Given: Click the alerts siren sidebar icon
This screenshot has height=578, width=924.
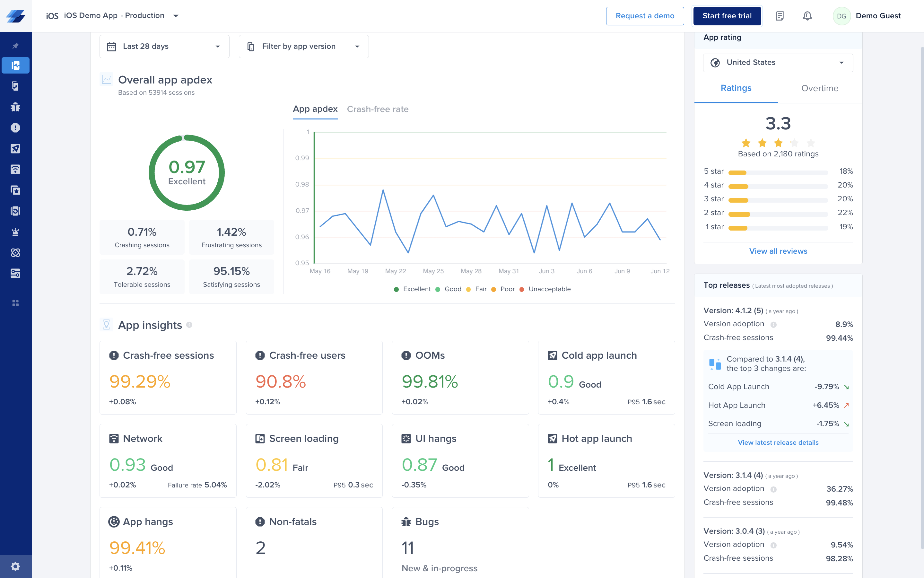Looking at the screenshot, I should [15, 232].
